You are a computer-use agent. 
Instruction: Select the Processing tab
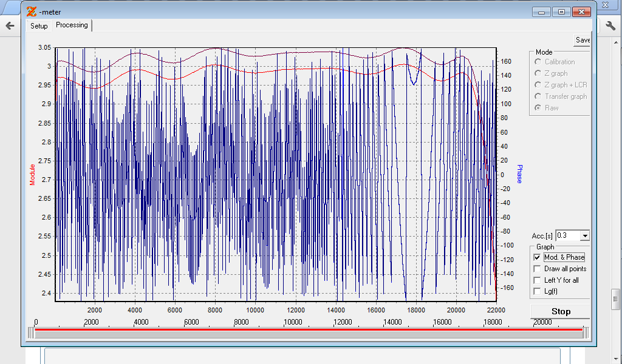(x=72, y=25)
